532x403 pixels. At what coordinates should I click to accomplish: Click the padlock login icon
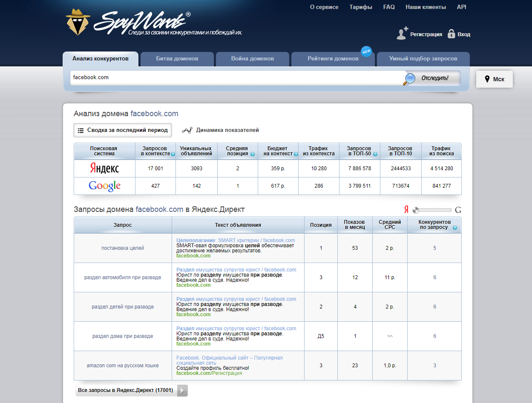point(451,34)
